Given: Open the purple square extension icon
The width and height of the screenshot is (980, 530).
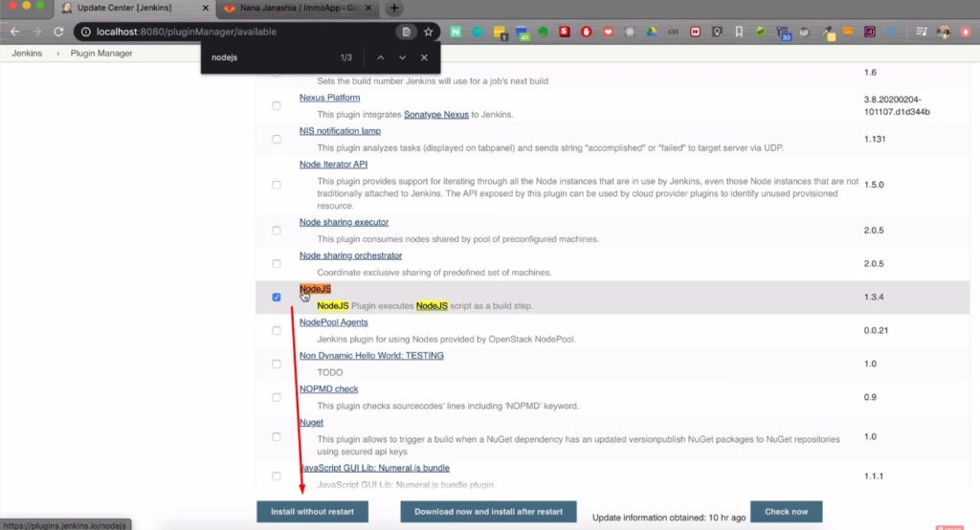Looking at the screenshot, I should coord(869,32).
